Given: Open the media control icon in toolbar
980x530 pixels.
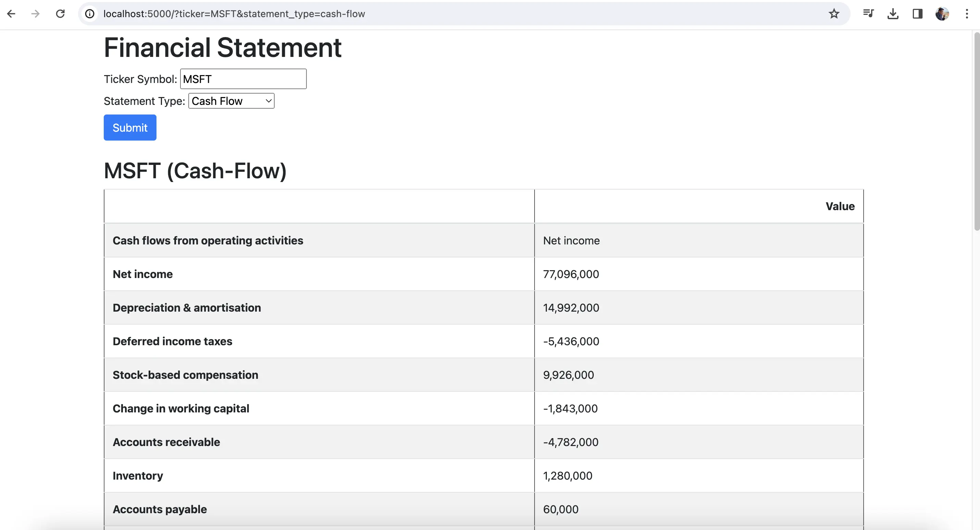Looking at the screenshot, I should (868, 14).
